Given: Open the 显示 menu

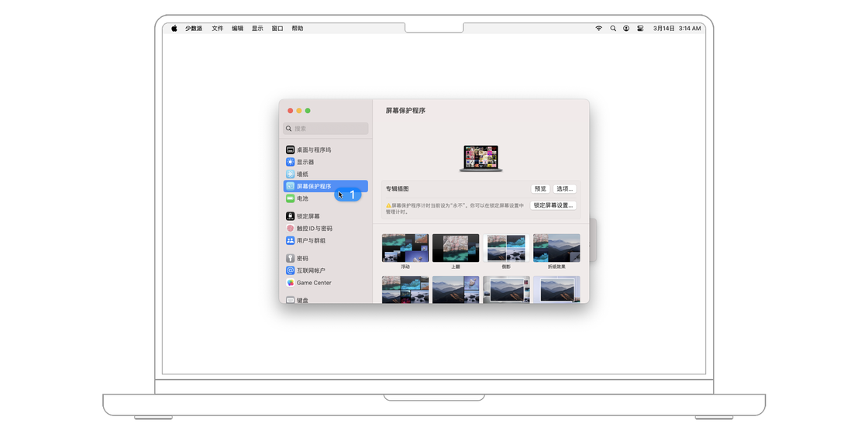Looking at the screenshot, I should (257, 28).
